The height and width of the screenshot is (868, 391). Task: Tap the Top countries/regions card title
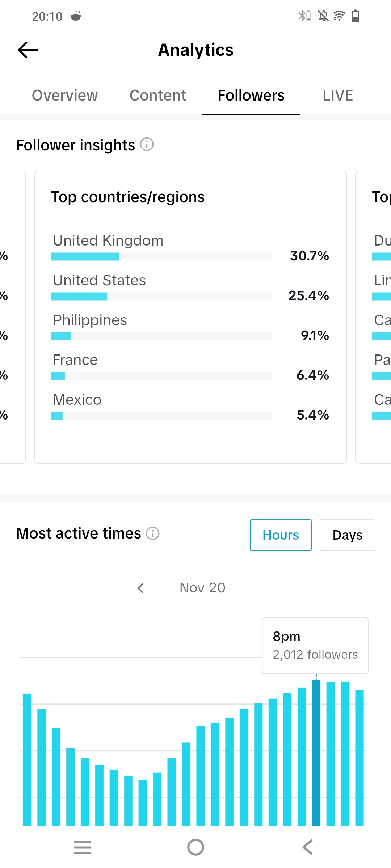point(128,197)
